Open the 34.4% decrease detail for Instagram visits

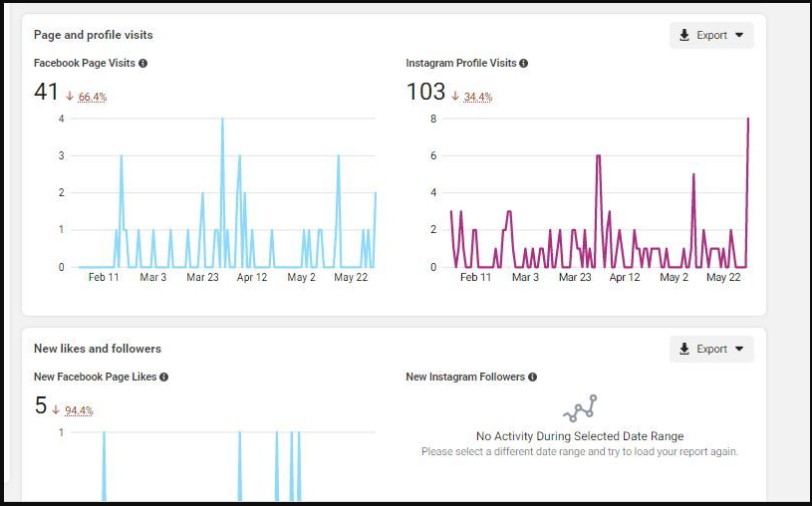477,97
